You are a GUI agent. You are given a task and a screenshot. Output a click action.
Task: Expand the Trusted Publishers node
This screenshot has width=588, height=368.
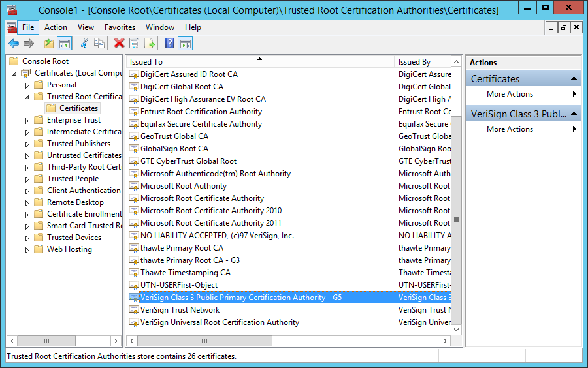[x=27, y=144]
